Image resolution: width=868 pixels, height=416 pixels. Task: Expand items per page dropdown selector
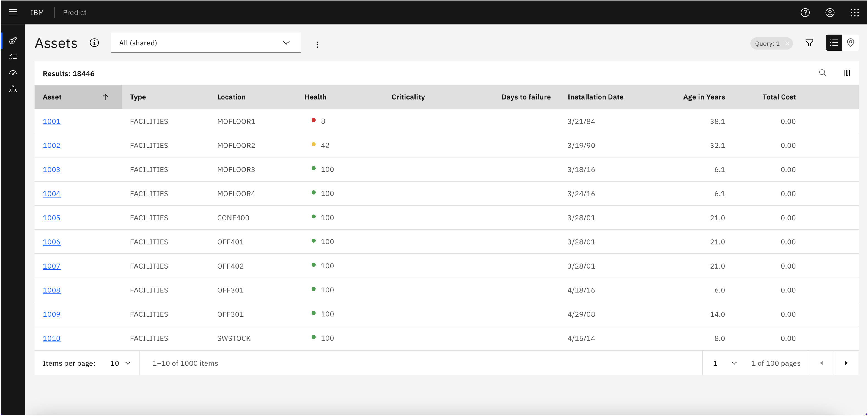pos(120,363)
